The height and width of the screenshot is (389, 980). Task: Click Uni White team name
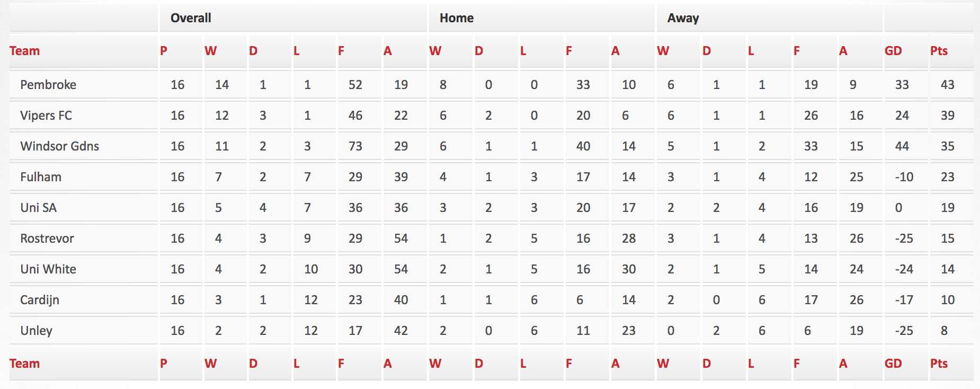pos(48,269)
